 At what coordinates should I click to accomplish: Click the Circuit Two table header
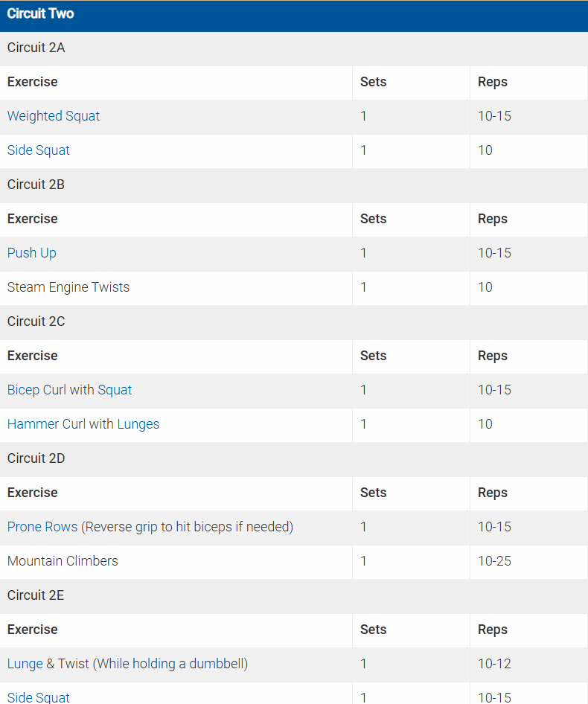click(41, 14)
